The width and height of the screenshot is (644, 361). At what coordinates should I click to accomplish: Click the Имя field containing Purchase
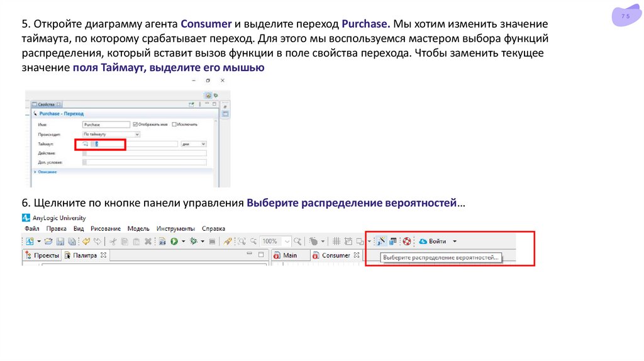(106, 125)
